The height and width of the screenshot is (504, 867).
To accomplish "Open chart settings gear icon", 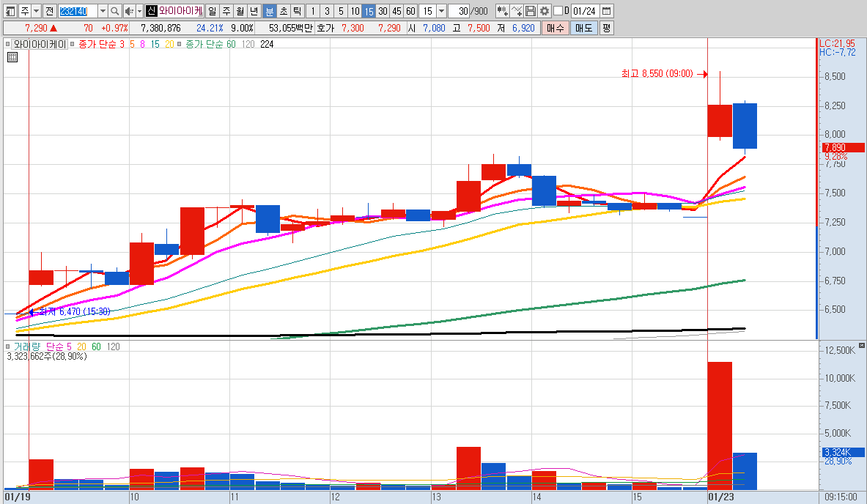I will click(545, 11).
